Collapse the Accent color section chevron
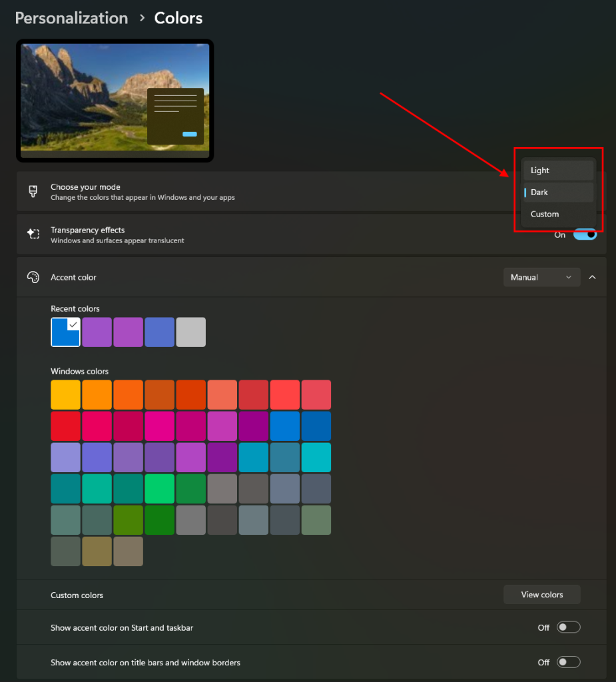 592,277
